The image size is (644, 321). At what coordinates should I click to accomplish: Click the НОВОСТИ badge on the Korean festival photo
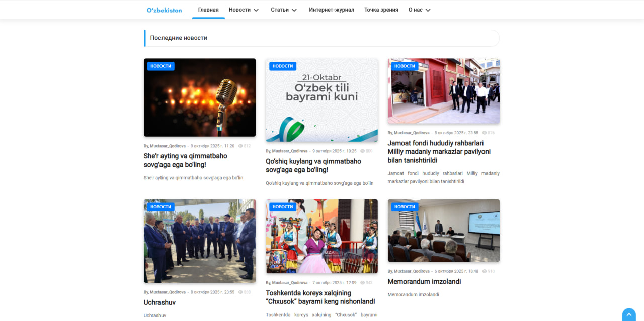(x=283, y=207)
